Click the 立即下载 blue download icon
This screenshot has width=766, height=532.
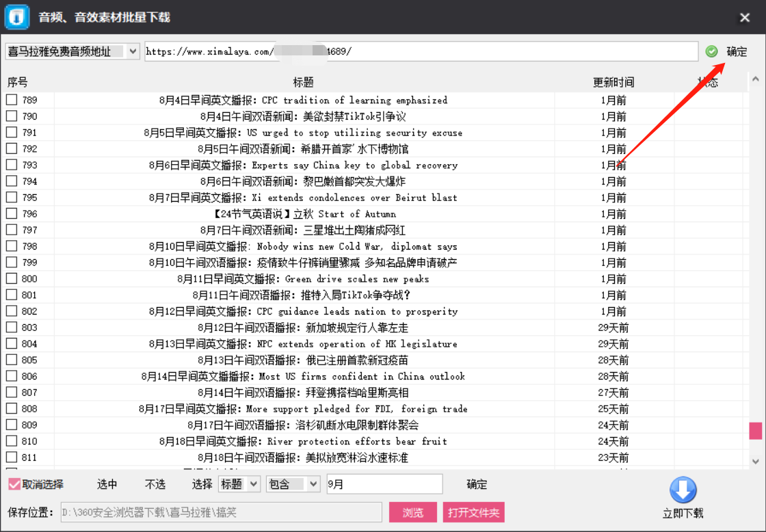click(x=683, y=491)
